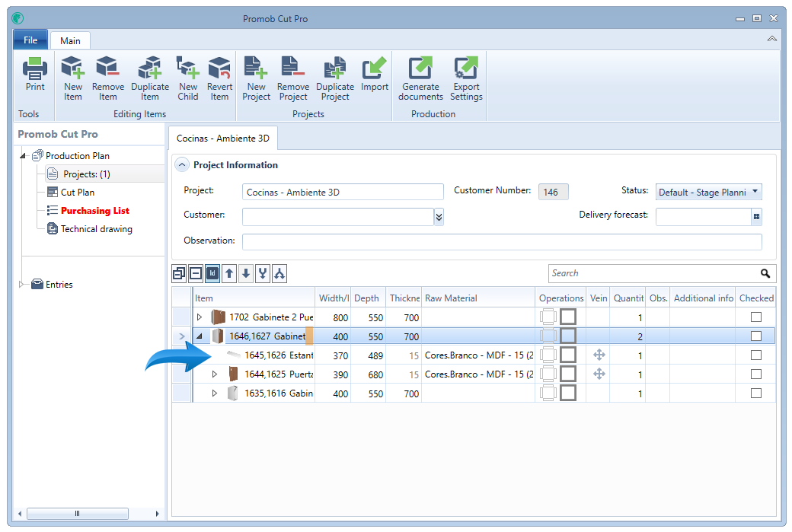Open the Status dropdown
The height and width of the screenshot is (532, 792).
[755, 192]
